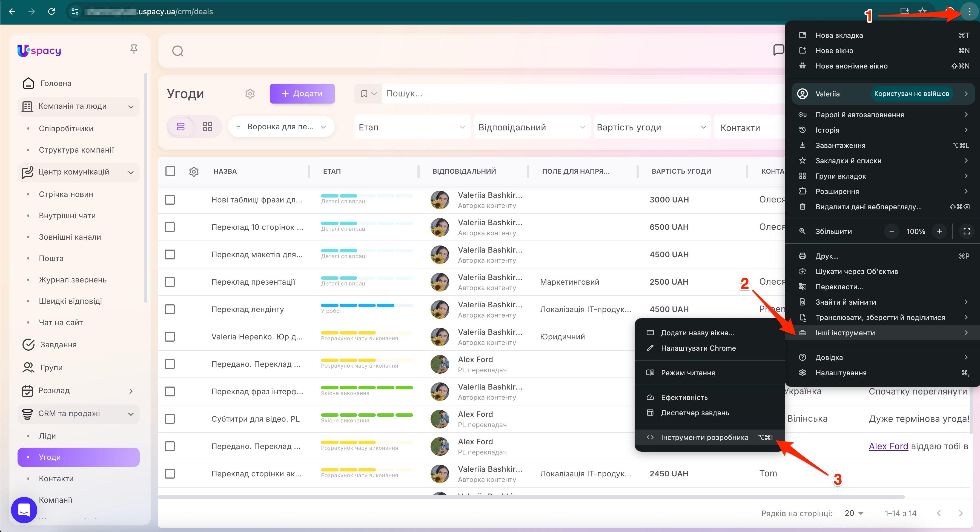Open Chrome three-dot menu icon
980x532 pixels.
click(x=969, y=12)
